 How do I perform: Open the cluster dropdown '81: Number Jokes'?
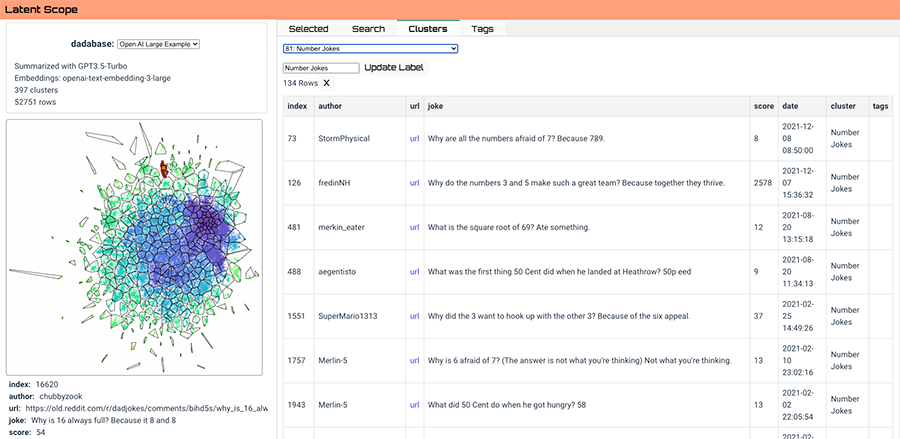370,49
